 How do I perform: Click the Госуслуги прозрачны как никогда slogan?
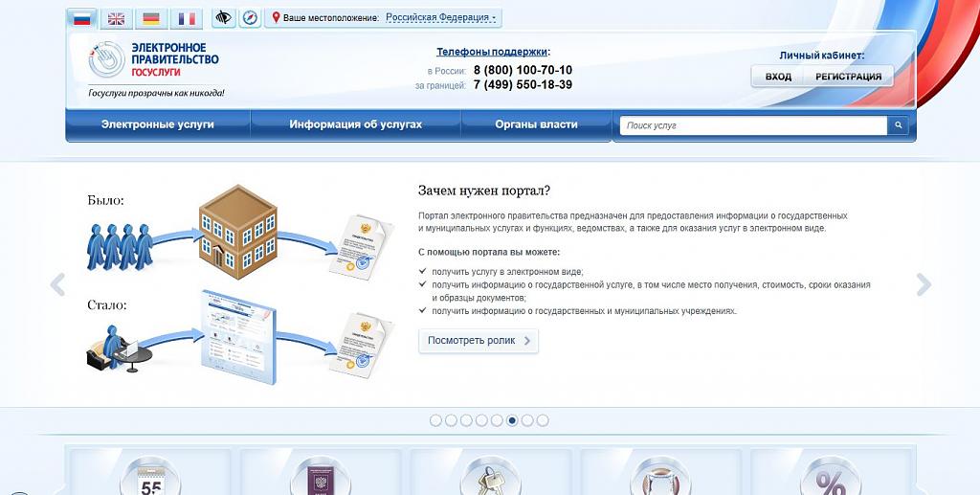[x=156, y=93]
